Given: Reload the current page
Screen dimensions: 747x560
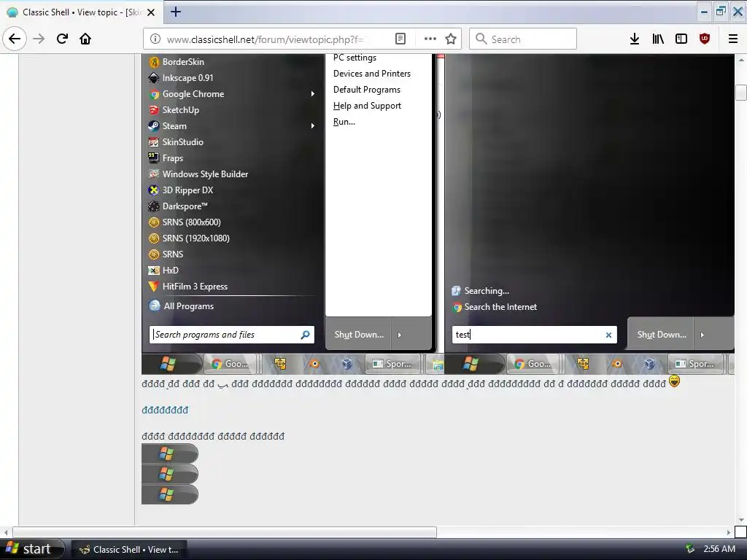Looking at the screenshot, I should [x=62, y=39].
